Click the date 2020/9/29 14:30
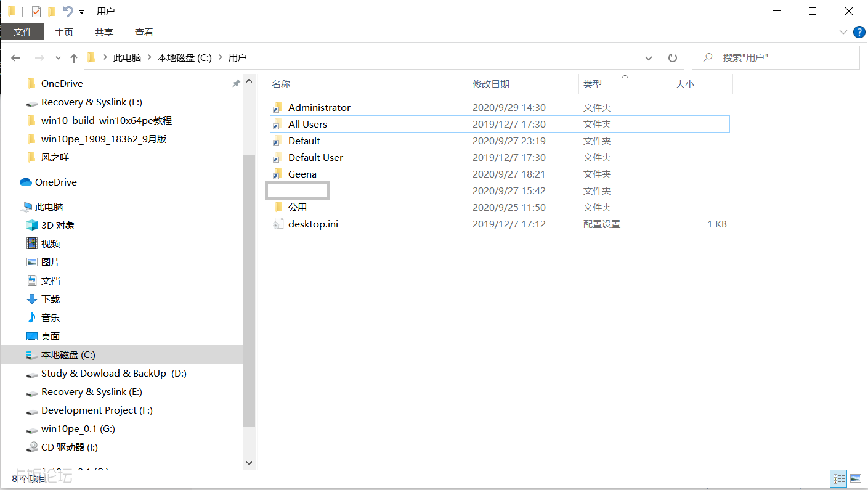Image resolution: width=868 pixels, height=490 pixels. [x=509, y=107]
